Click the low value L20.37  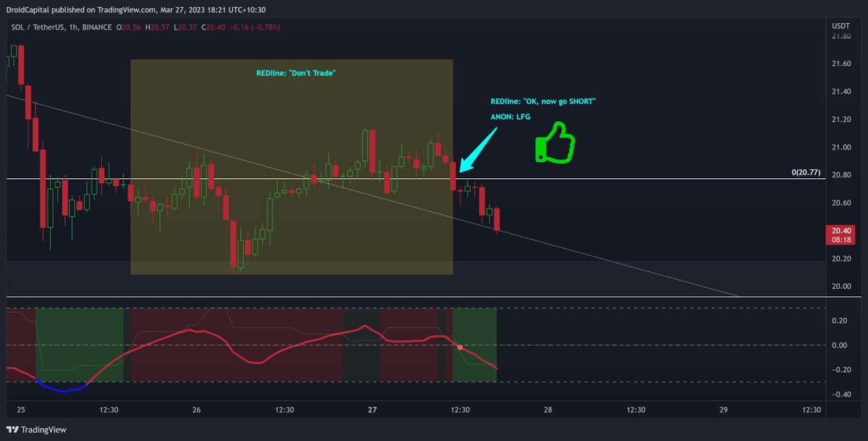(185, 28)
